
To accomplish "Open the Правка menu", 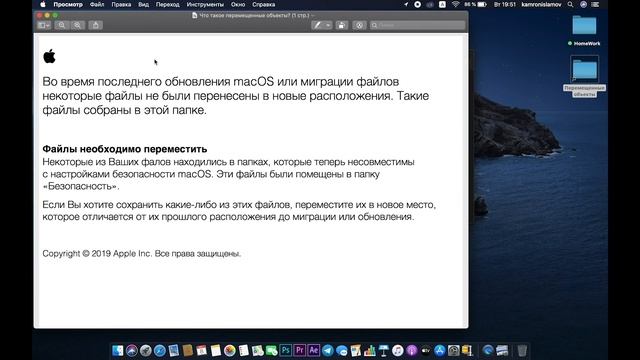I will pyautogui.click(x=121, y=4).
